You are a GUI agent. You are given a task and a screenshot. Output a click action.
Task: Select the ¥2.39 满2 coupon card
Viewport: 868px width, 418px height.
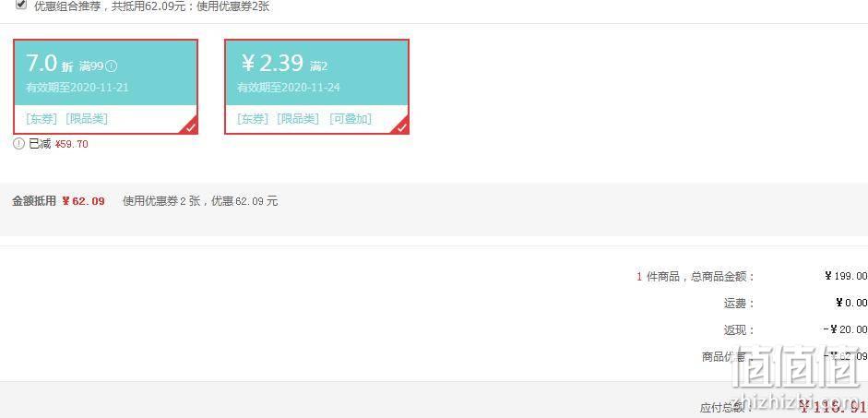316,87
